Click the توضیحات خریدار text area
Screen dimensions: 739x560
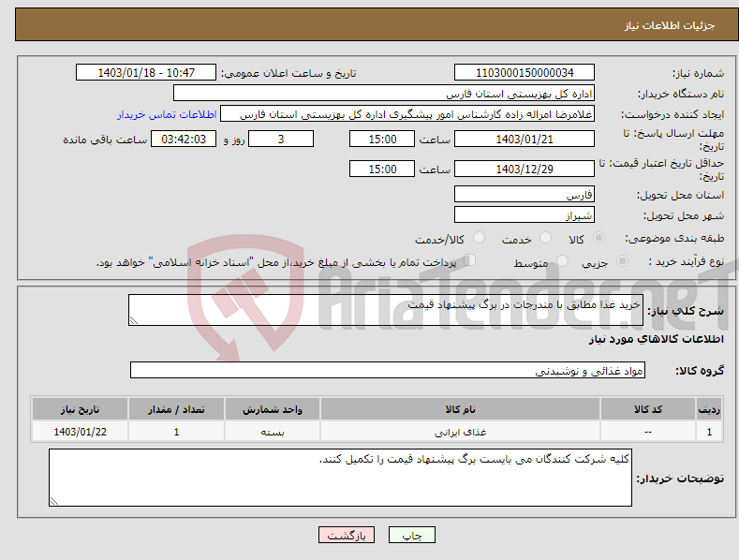click(x=340, y=478)
